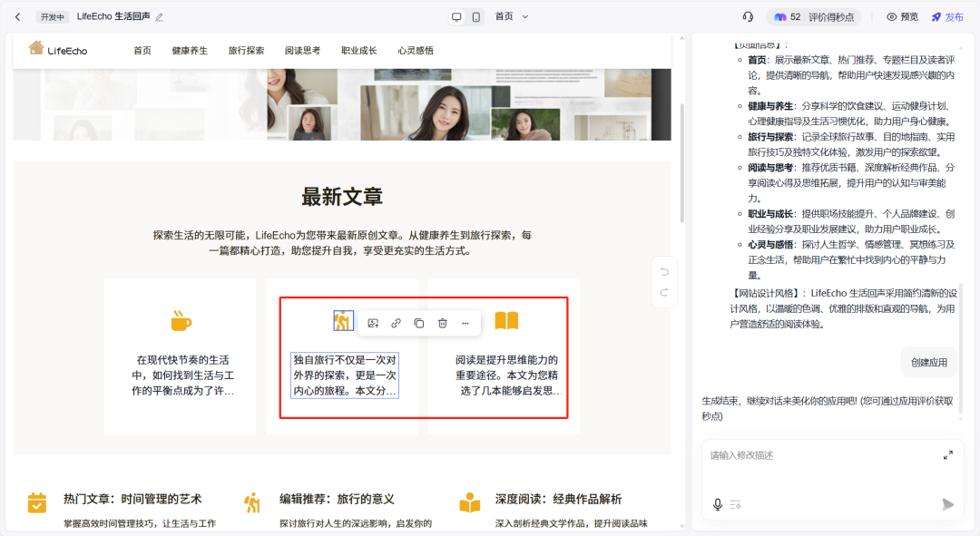This screenshot has width=980, height=536.
Task: Click the back arrow in top left
Action: click(x=18, y=15)
